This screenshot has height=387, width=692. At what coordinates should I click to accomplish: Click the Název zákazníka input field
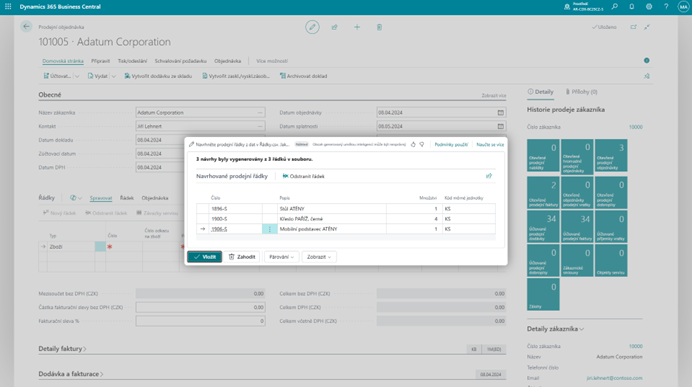coord(200,113)
